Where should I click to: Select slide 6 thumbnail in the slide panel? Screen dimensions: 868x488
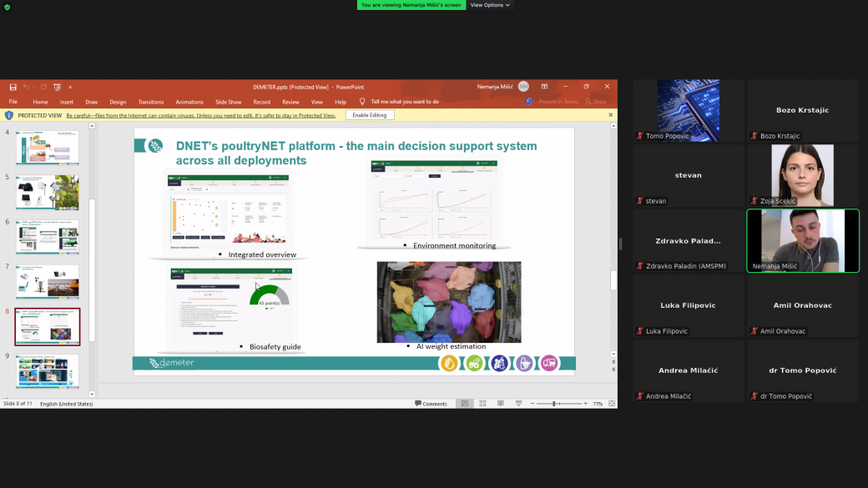tap(48, 237)
